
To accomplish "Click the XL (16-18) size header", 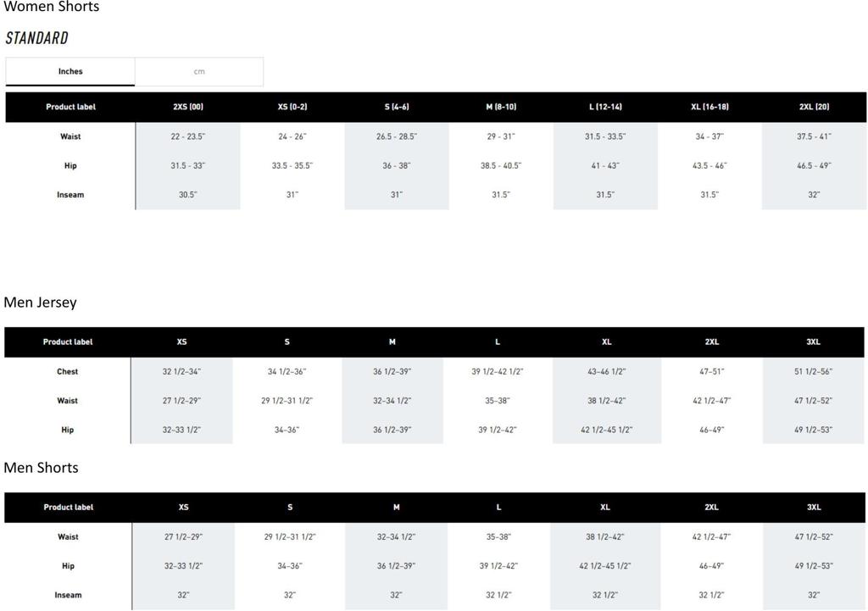I will (709, 108).
